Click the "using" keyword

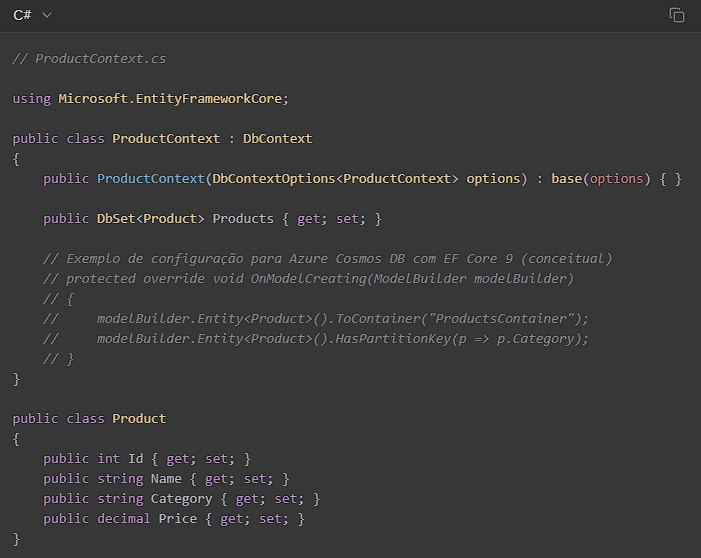coord(31,98)
